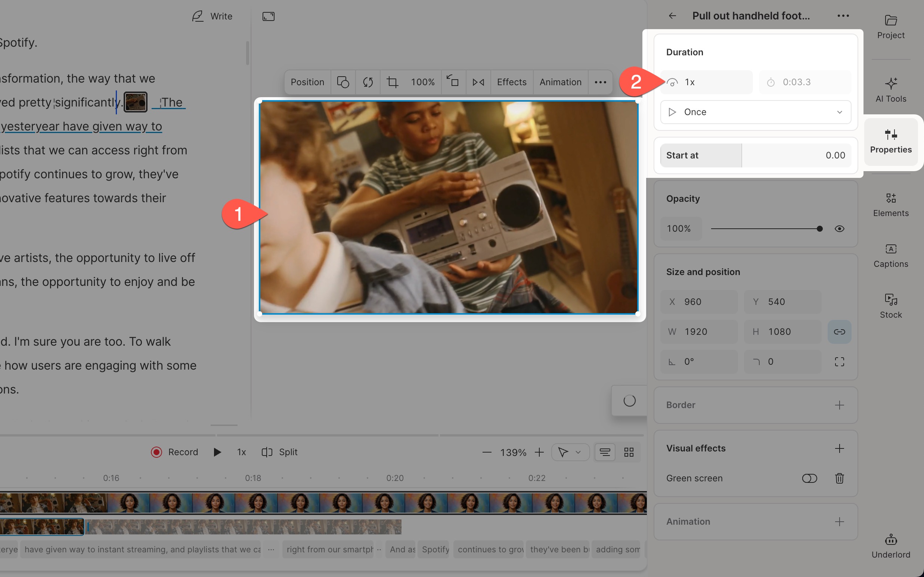Click the Position button in the clip toolbar
This screenshot has height=577, width=924.
click(307, 82)
